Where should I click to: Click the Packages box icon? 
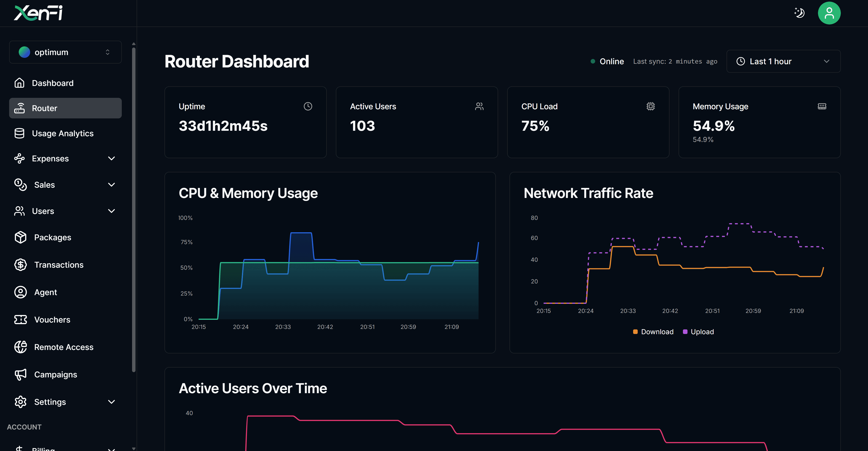[x=21, y=237]
